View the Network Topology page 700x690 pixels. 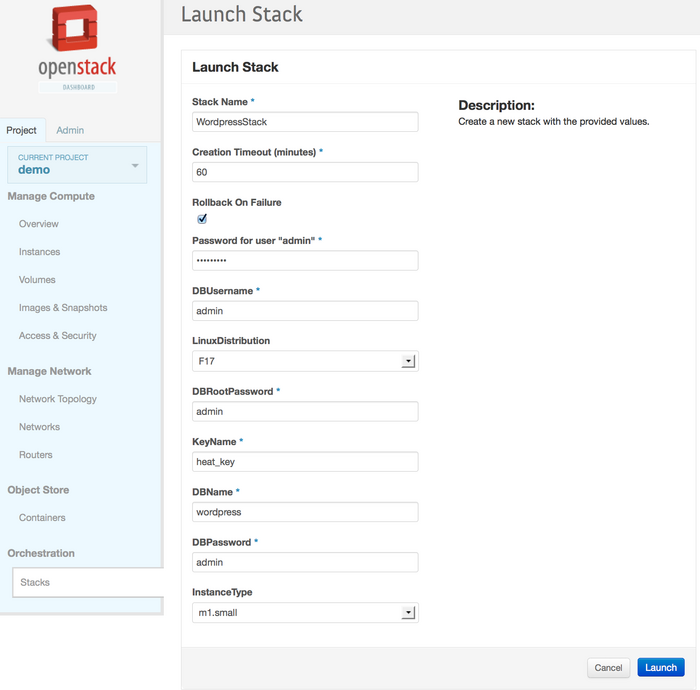click(58, 399)
